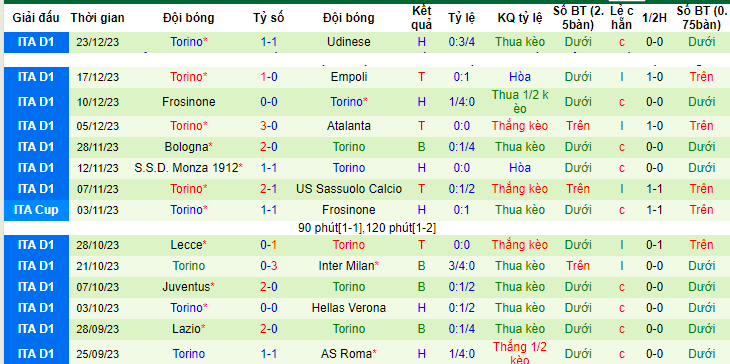Click ITA D1 label in 23/12/23 row
Image resolution: width=730 pixels, height=364 pixels.
click(36, 42)
